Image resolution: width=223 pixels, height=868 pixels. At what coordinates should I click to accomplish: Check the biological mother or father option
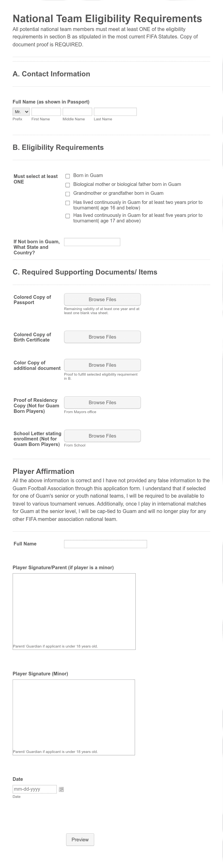pyautogui.click(x=67, y=184)
